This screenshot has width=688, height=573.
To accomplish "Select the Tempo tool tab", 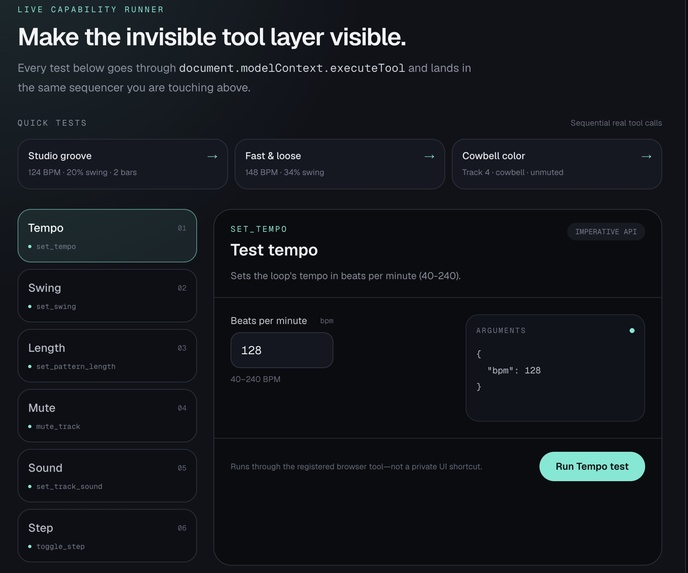I will (107, 236).
